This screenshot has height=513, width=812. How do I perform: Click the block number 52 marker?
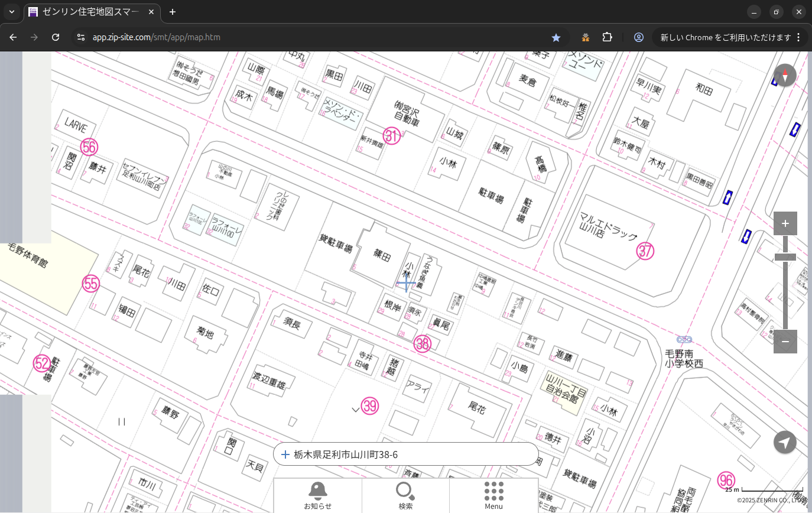[x=41, y=363]
